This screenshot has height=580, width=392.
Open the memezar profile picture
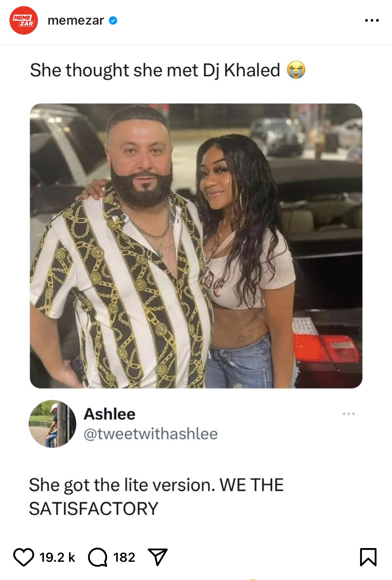click(x=24, y=20)
